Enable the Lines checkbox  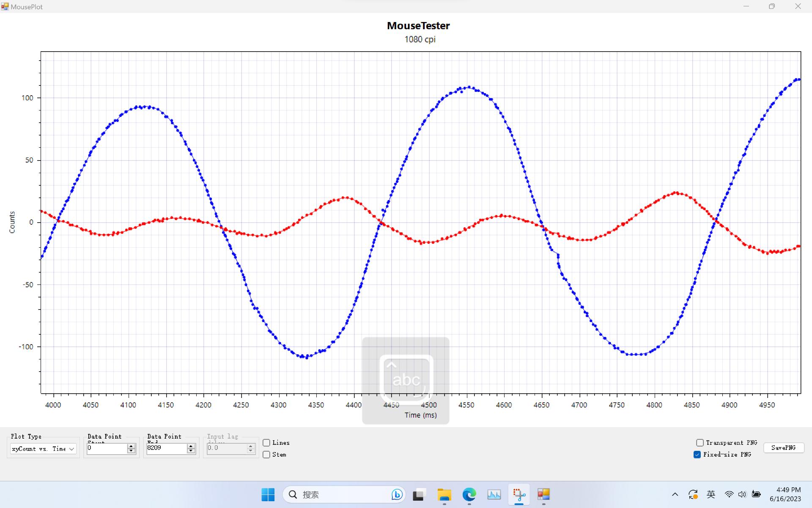[266, 443]
